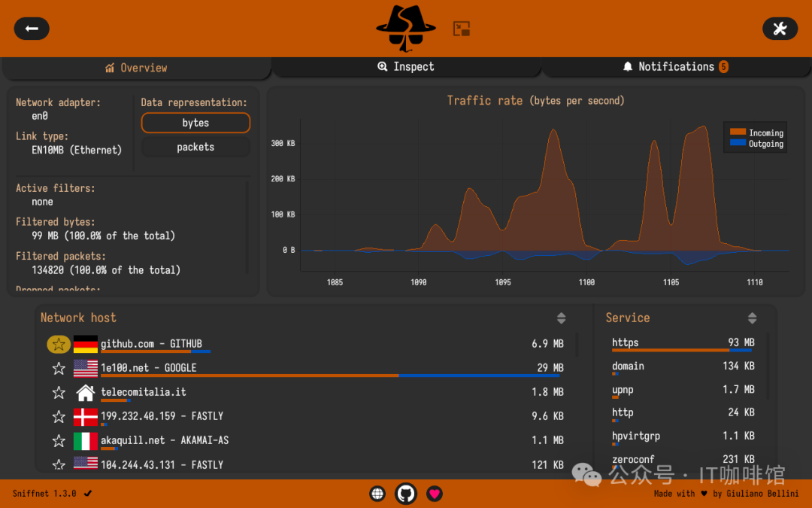
Task: Click the German flag for github.com
Action: click(86, 344)
